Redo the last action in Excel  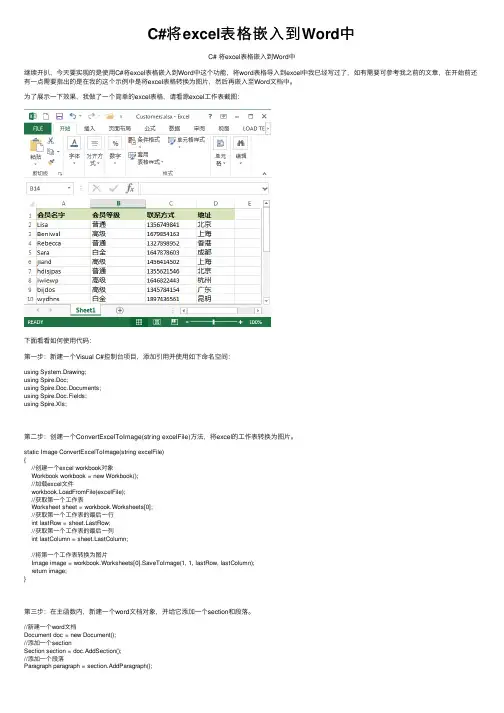click(x=91, y=116)
